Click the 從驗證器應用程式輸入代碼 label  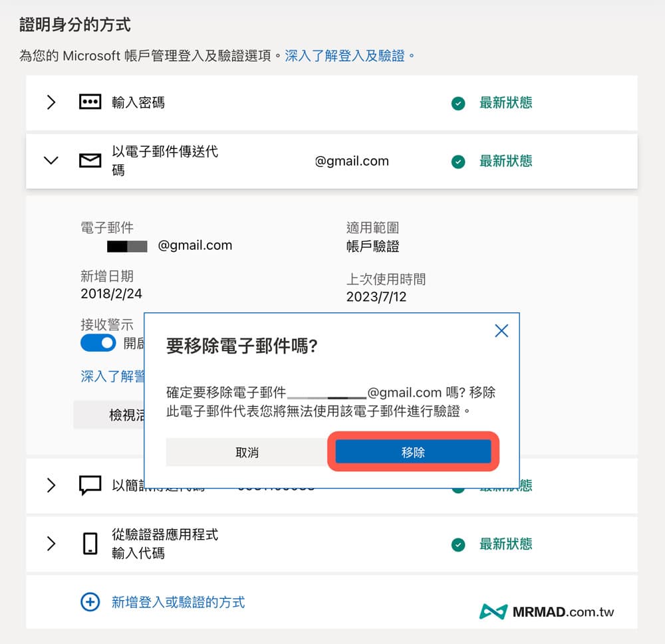164,544
